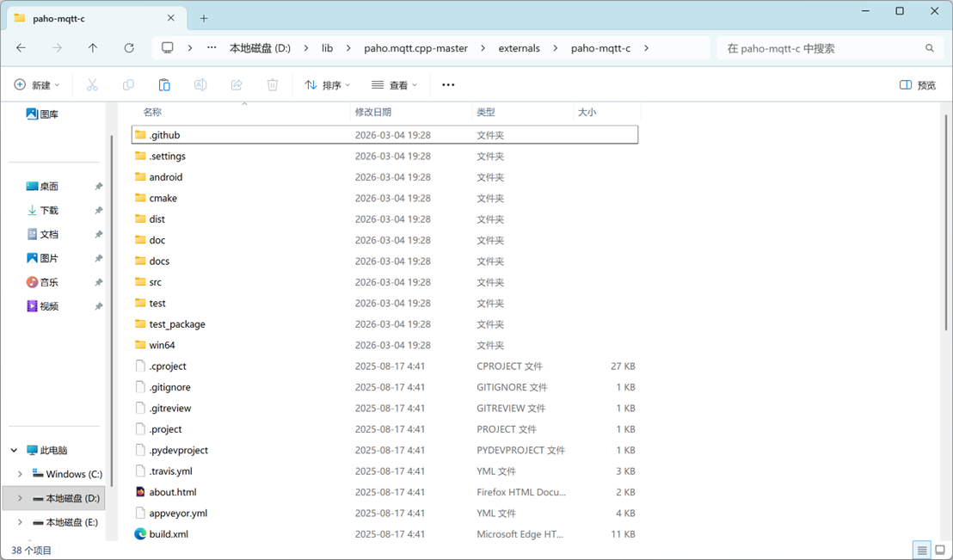Open the View dropdown menu

point(395,85)
